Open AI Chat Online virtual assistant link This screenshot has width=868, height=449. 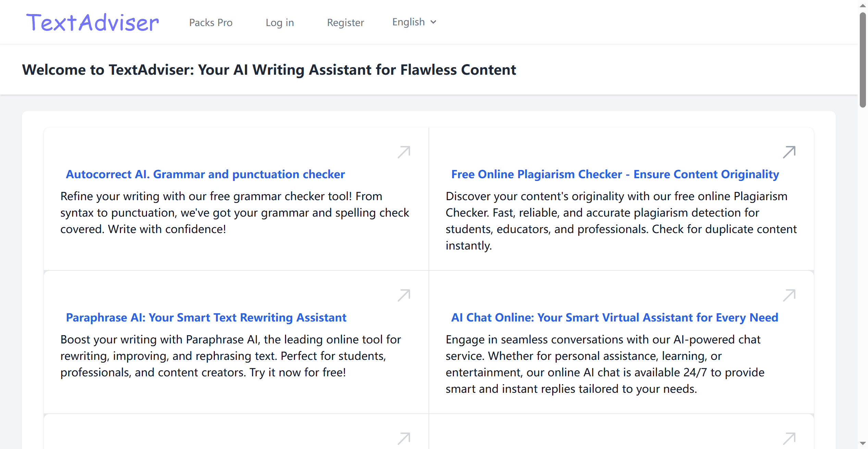pyautogui.click(x=615, y=318)
